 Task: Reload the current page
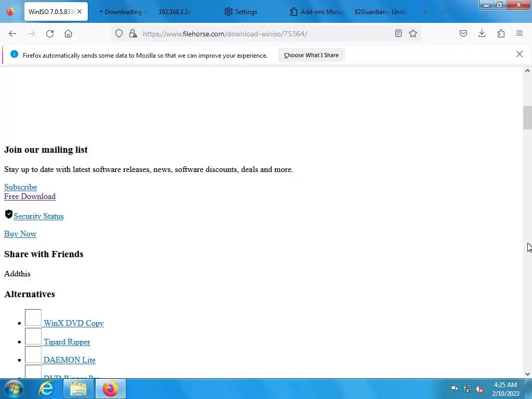pos(50,34)
